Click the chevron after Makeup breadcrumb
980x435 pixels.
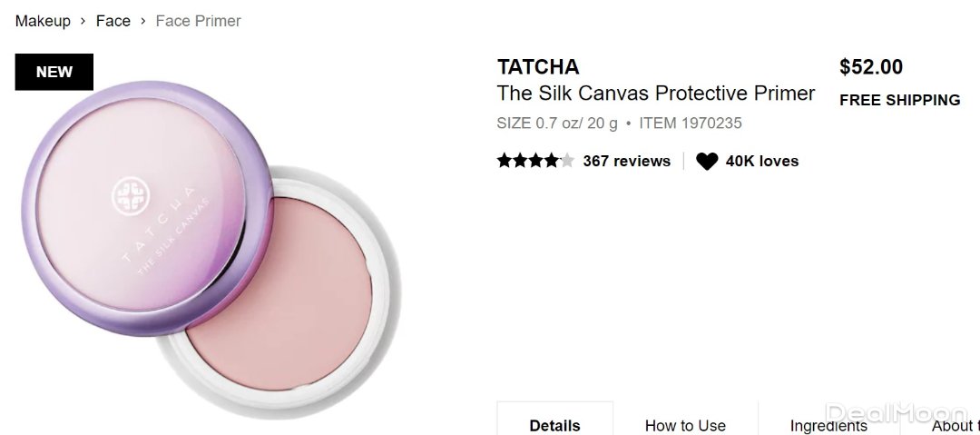pos(83,21)
